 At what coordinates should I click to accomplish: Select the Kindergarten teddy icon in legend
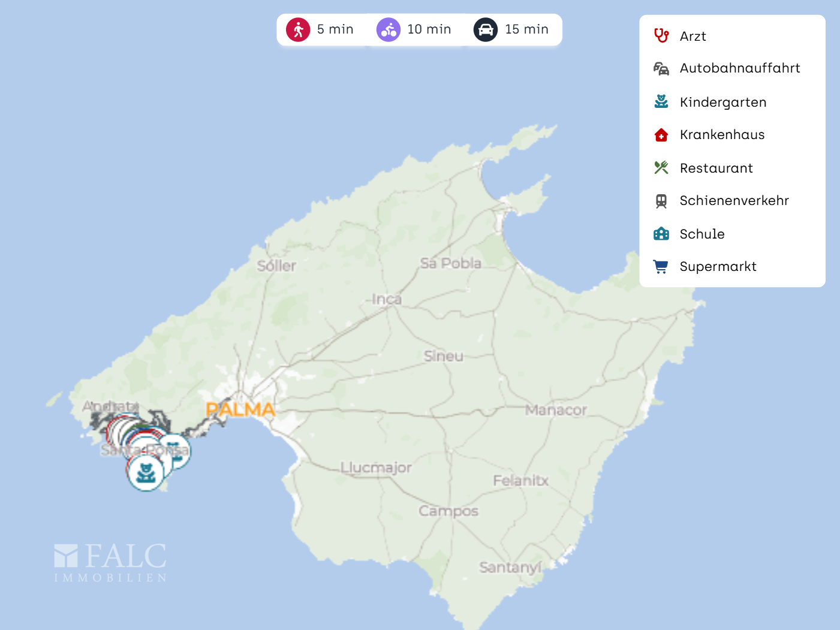click(x=661, y=102)
